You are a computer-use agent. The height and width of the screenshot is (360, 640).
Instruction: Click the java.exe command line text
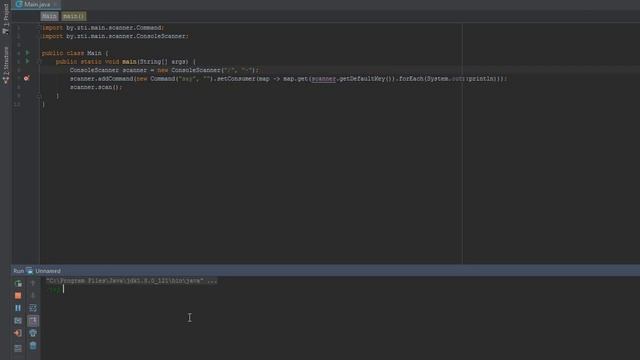[x=131, y=281]
